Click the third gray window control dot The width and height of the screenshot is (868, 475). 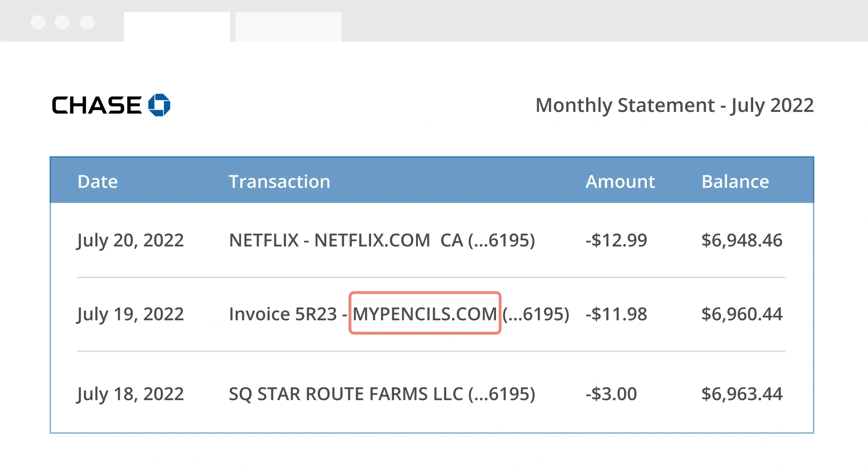pyautogui.click(x=87, y=22)
